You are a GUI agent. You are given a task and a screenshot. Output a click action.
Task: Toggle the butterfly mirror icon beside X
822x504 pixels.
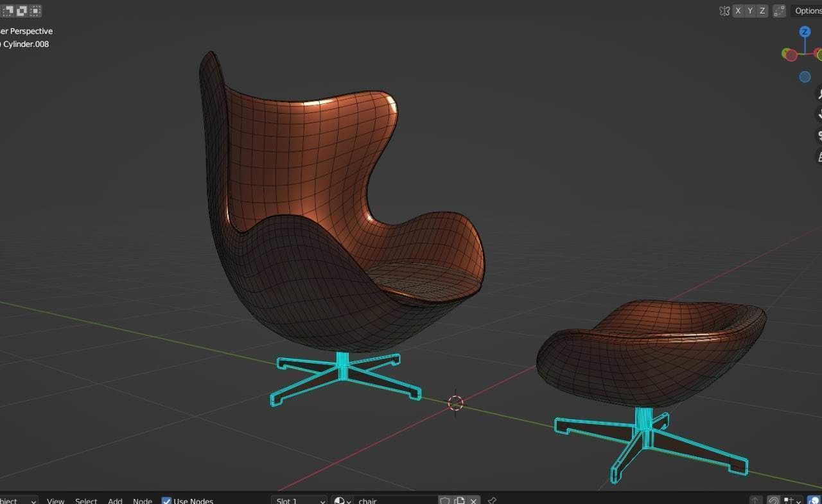point(724,11)
